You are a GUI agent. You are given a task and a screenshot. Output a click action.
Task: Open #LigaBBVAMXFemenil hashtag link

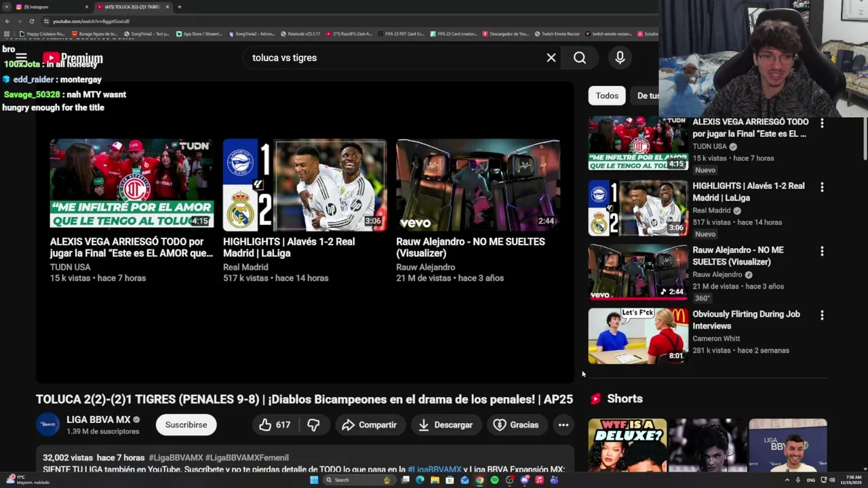pyautogui.click(x=247, y=457)
